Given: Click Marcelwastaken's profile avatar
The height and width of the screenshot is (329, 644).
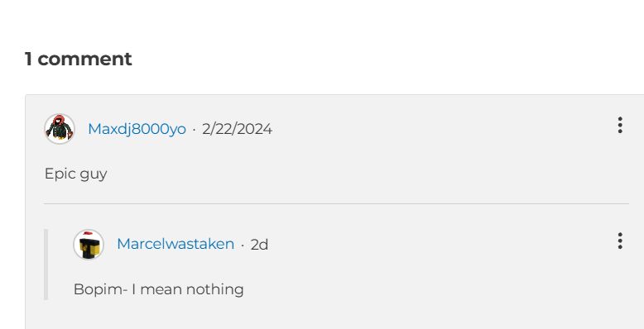Looking at the screenshot, I should pyautogui.click(x=89, y=245).
